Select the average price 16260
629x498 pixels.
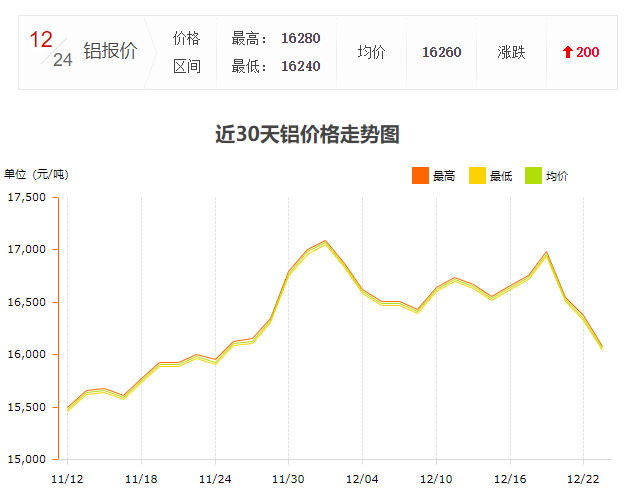(x=441, y=52)
